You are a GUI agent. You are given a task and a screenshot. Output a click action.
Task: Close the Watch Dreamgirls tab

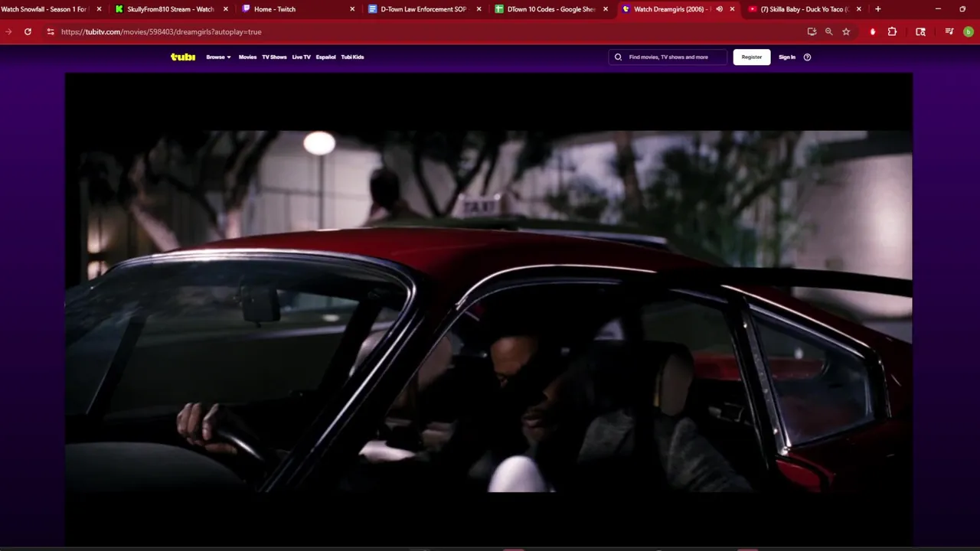pos(732,9)
